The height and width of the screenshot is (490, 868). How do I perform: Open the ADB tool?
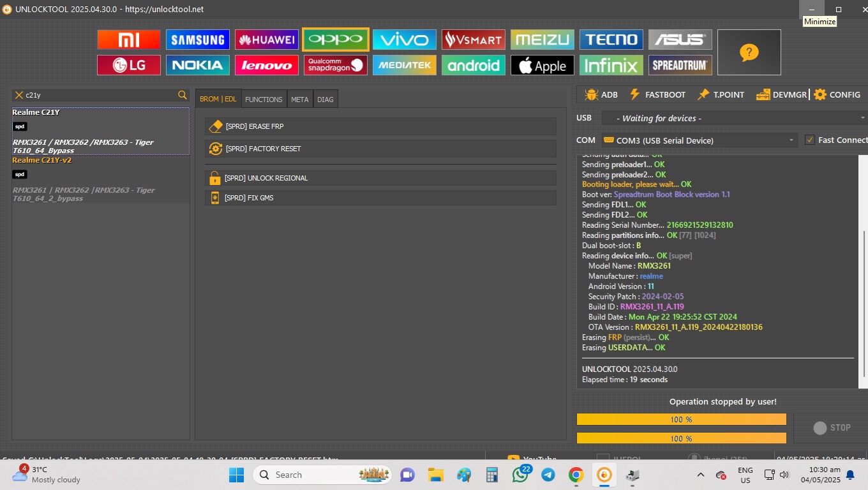601,94
